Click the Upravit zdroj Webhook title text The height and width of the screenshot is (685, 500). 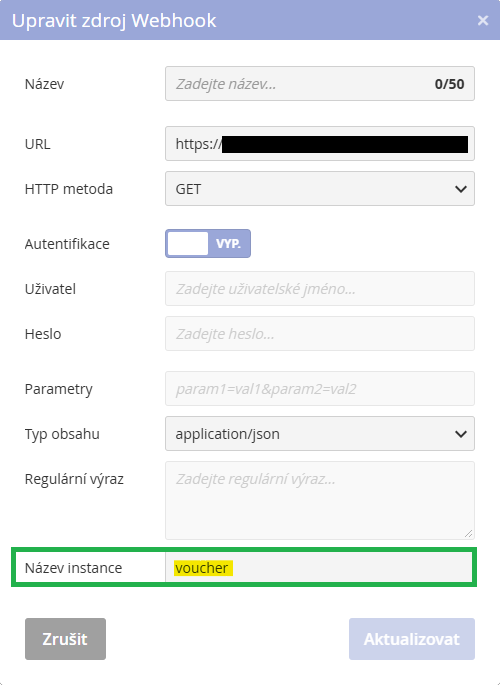point(114,21)
